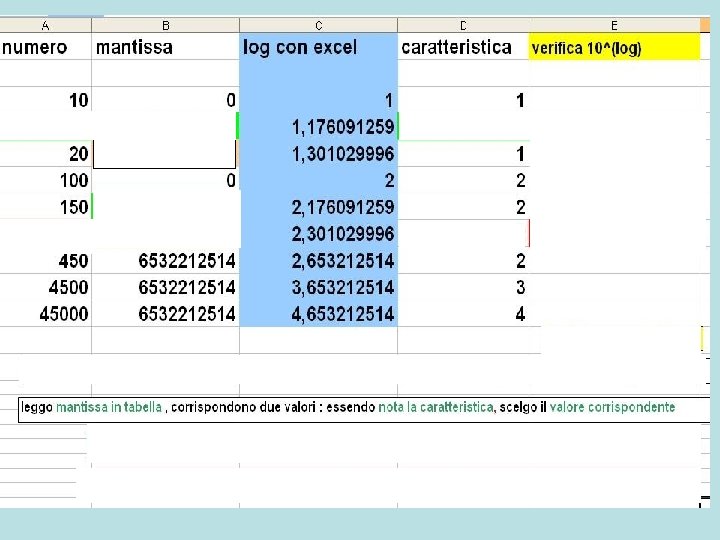Click the 'log con excel' header cell
The width and height of the screenshot is (720, 540).
point(318,47)
